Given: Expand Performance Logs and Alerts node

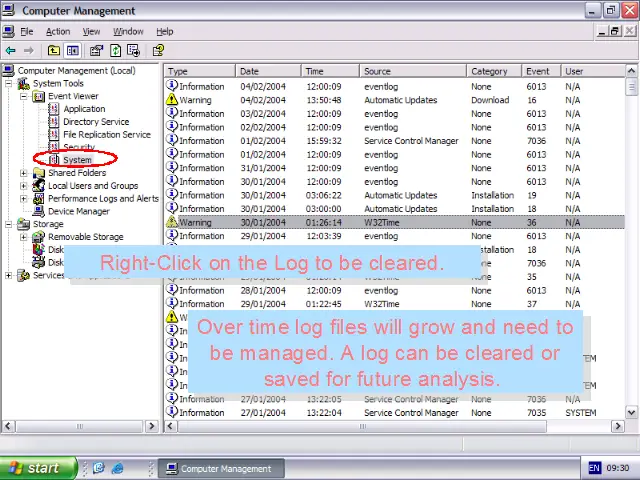Looking at the screenshot, I should point(24,199).
